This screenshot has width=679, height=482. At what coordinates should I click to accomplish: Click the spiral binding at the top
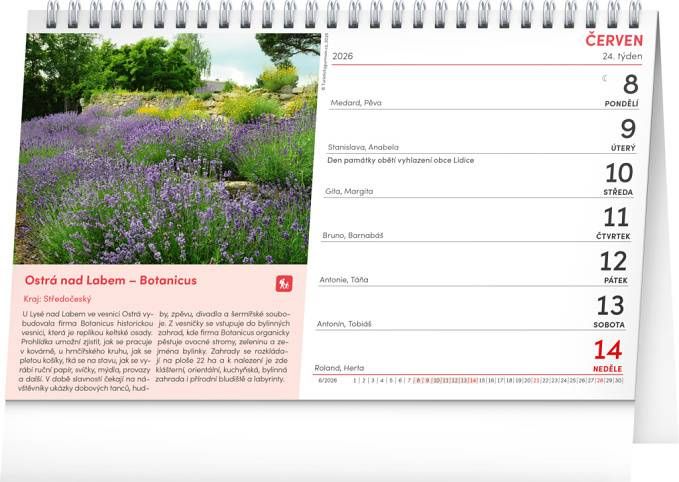[340, 14]
